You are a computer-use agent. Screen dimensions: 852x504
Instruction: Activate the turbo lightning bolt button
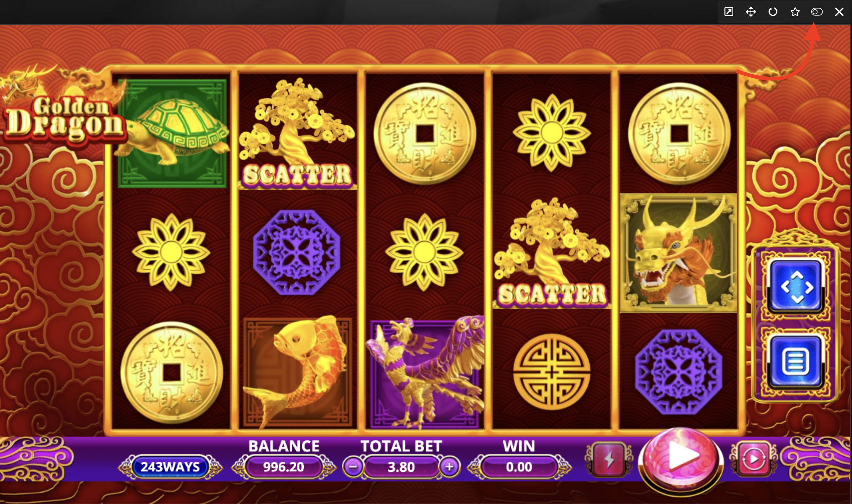click(609, 460)
